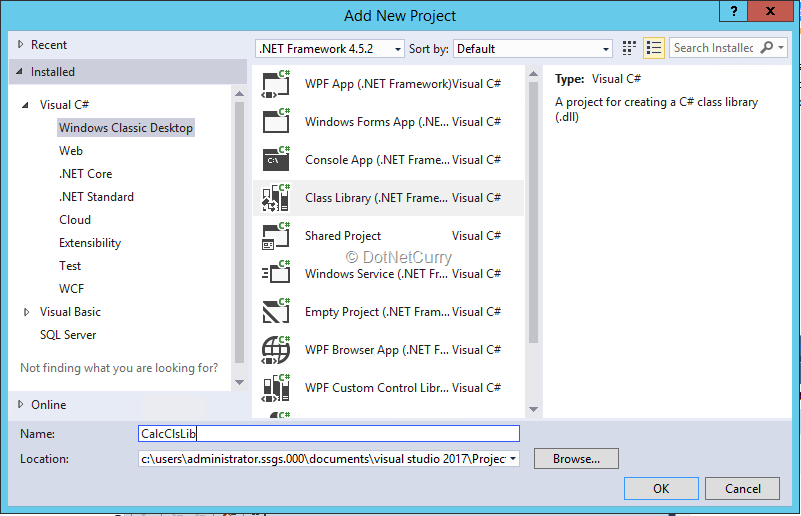Screen dimensions: 801x516
Task: Click the category tree scrollbar thumb
Action: [239, 232]
